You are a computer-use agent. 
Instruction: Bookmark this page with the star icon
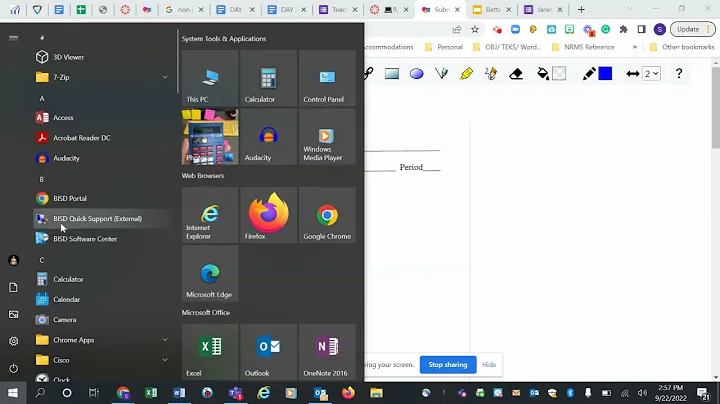(475, 29)
